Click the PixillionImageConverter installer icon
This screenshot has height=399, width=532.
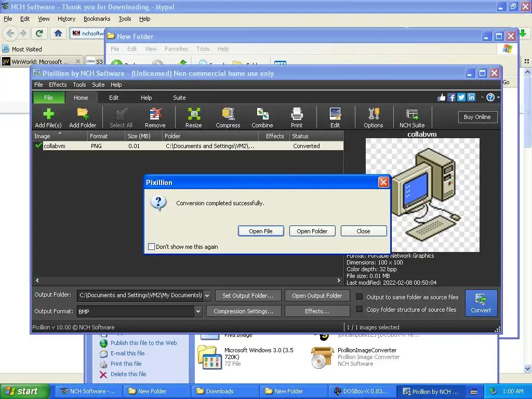pos(322,357)
